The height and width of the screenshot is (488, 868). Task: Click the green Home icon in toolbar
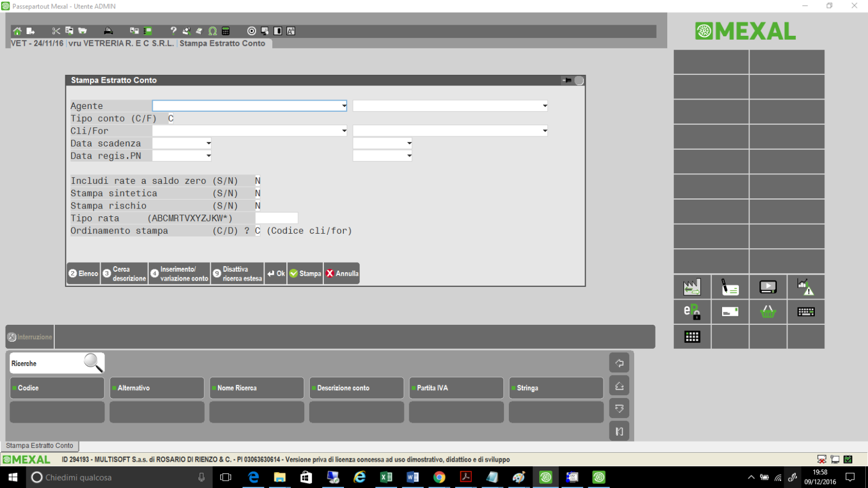pyautogui.click(x=17, y=31)
